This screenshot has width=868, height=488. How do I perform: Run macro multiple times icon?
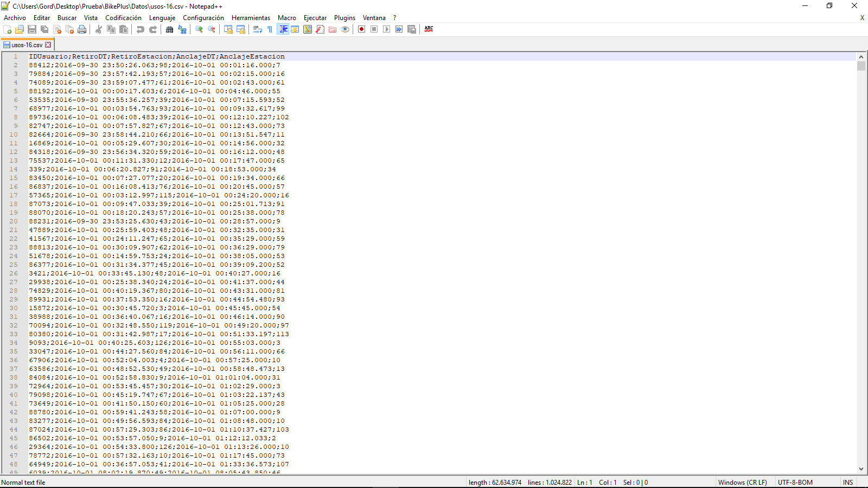tap(399, 29)
